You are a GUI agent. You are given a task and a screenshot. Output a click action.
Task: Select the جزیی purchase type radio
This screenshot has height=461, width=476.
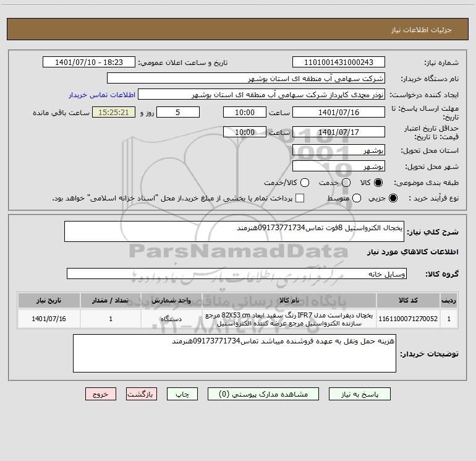pyautogui.click(x=393, y=198)
